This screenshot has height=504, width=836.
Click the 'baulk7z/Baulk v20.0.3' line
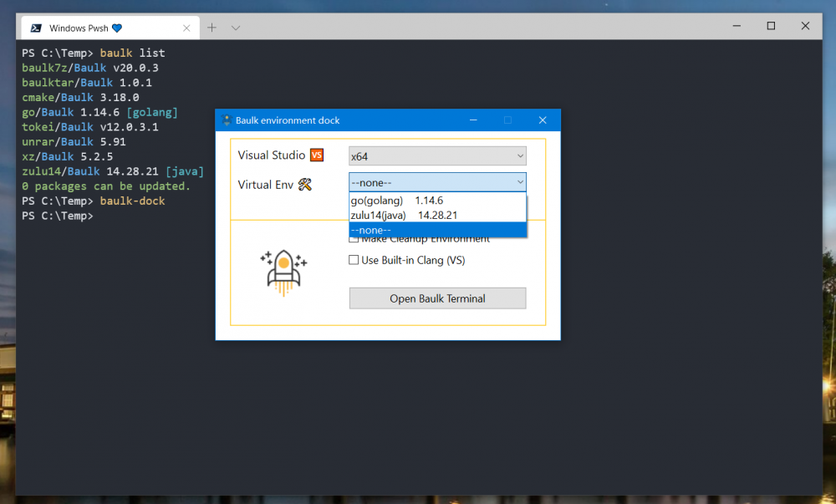90,68
